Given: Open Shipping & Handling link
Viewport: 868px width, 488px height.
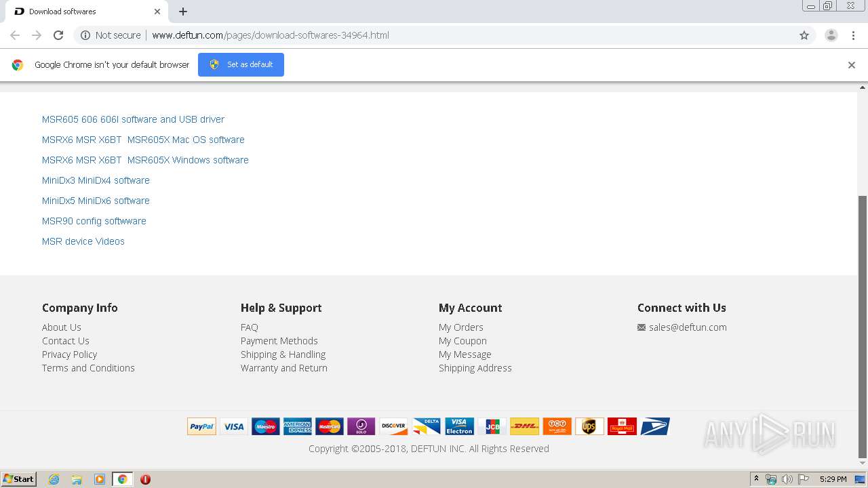Looking at the screenshot, I should (283, 354).
